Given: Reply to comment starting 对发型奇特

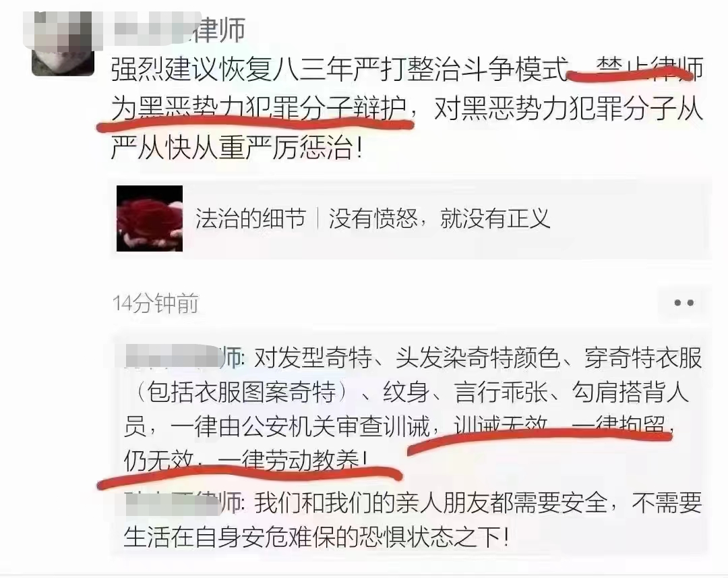Looking at the screenshot, I should click(413, 409).
